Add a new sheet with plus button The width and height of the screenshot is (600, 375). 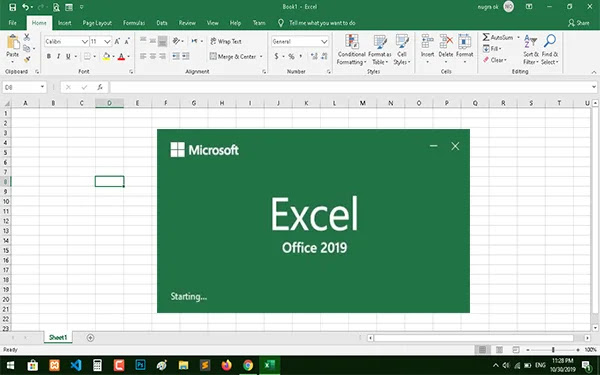pyautogui.click(x=90, y=338)
